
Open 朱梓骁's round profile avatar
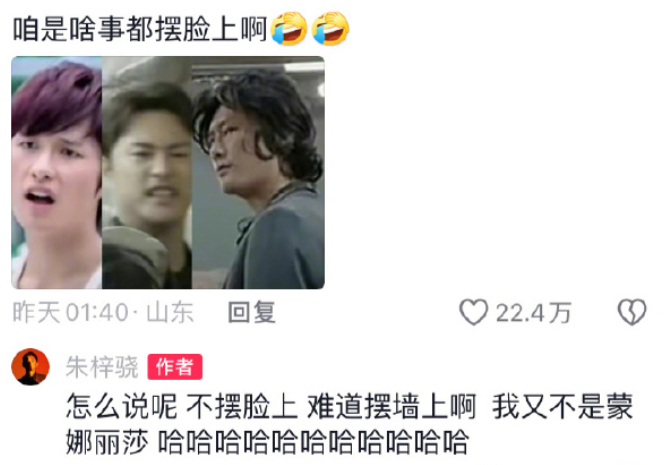pyautogui.click(x=30, y=367)
